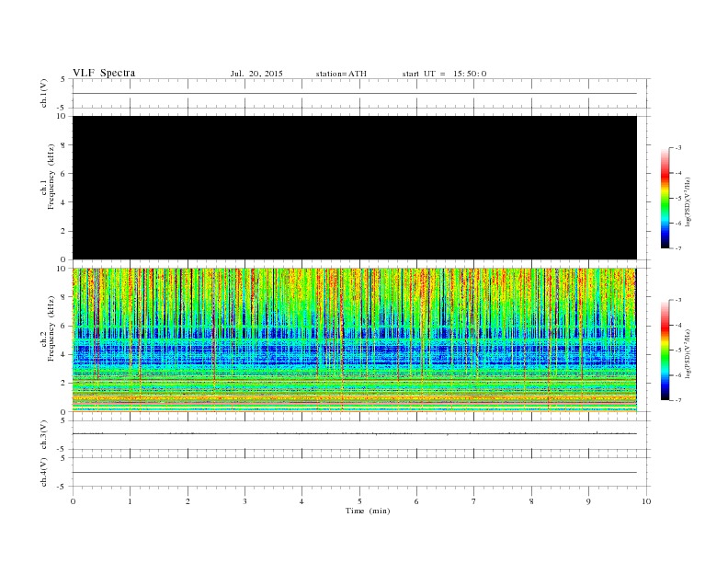Click the '-6' label on lower color bar
Screen dimensions: 728x563
(x=678, y=375)
